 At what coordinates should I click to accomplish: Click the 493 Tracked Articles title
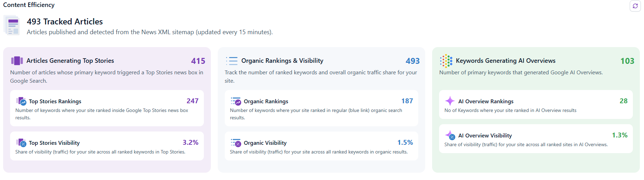tap(65, 22)
